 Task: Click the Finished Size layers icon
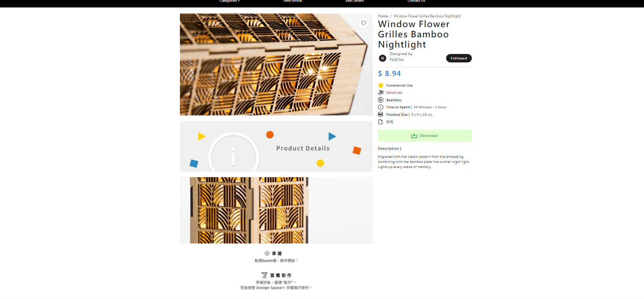tap(381, 114)
